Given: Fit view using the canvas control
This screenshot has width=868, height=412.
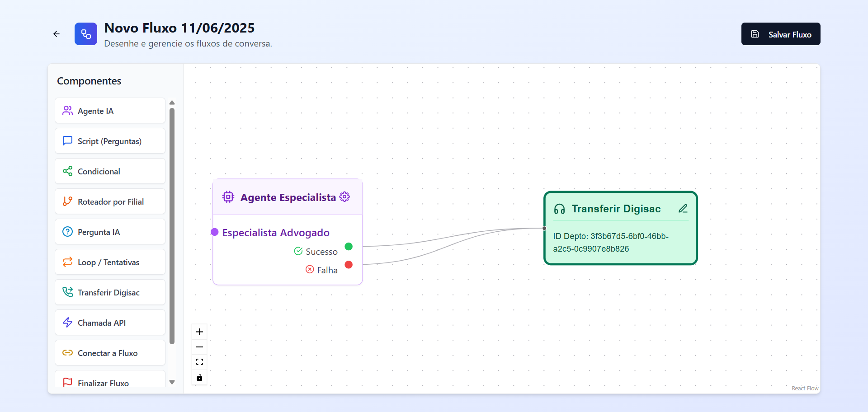Looking at the screenshot, I should [x=199, y=362].
